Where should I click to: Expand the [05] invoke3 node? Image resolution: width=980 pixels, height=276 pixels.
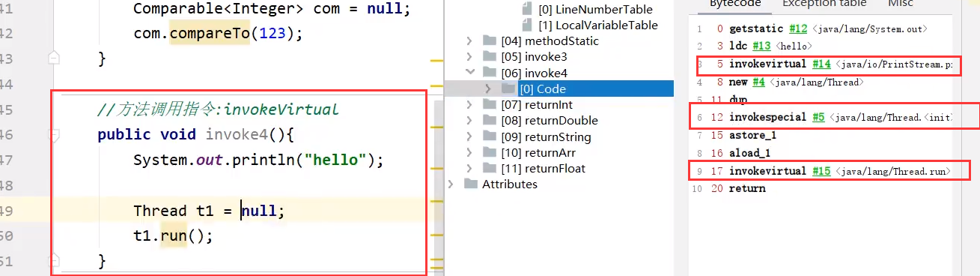click(x=469, y=57)
